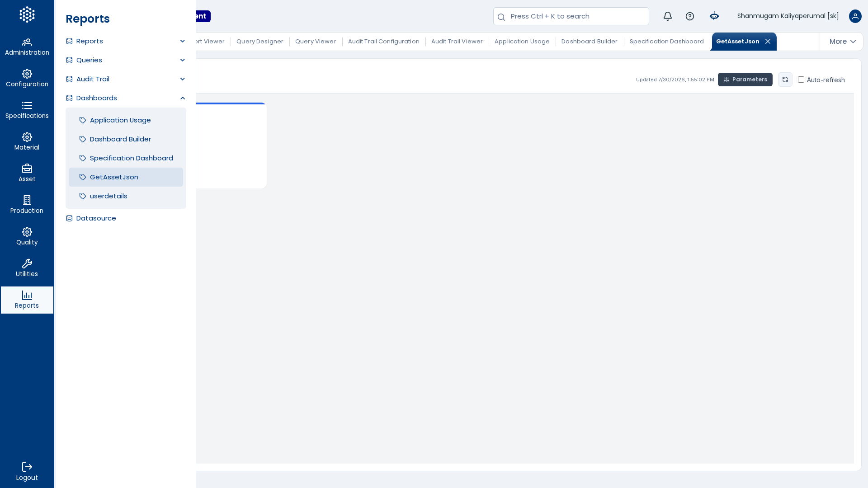868x488 pixels.
Task: Open the Administration module
Action: pyautogui.click(x=27, y=47)
